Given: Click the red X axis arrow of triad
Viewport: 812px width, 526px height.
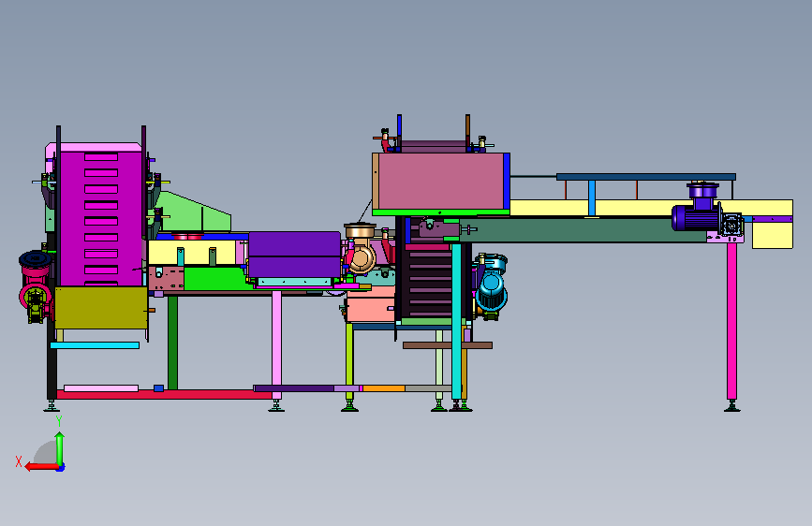Looking at the screenshot, I should (41, 466).
